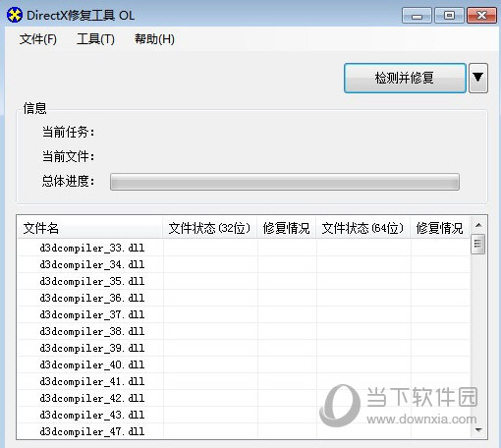Click the DirectX repair tool title bar icon
The width and height of the screenshot is (501, 448).
tap(15, 15)
